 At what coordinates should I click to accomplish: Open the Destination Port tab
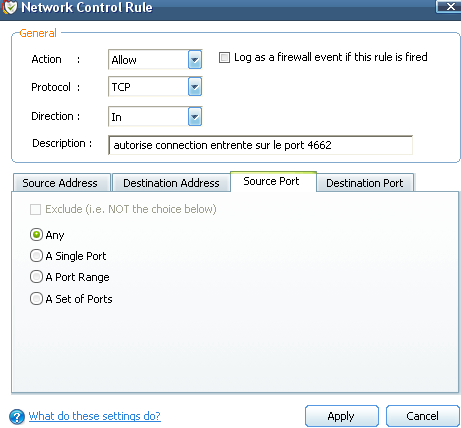point(365,183)
